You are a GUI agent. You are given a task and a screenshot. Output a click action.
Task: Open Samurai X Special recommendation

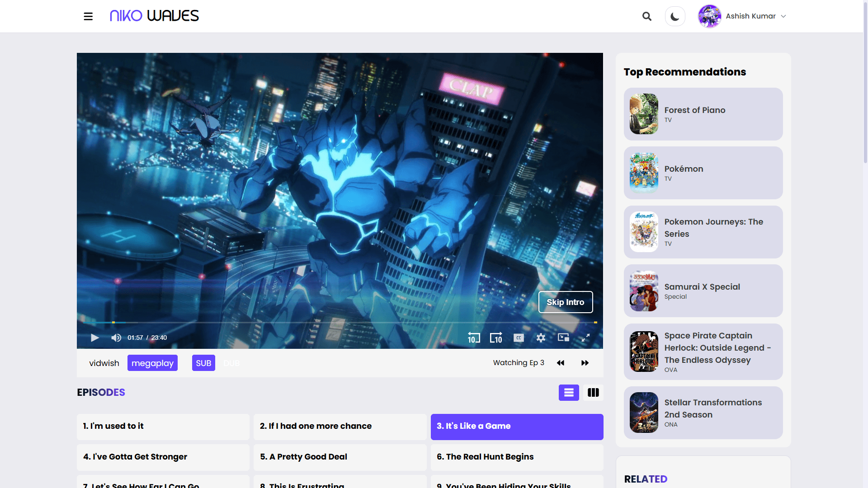703,291
